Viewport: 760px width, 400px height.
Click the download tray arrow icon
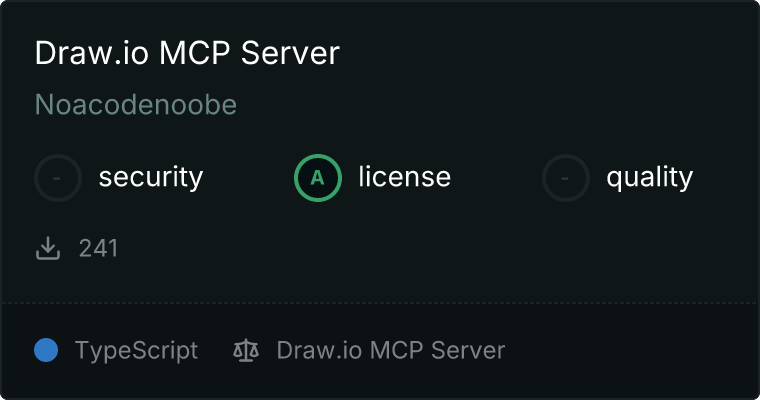pyautogui.click(x=48, y=248)
